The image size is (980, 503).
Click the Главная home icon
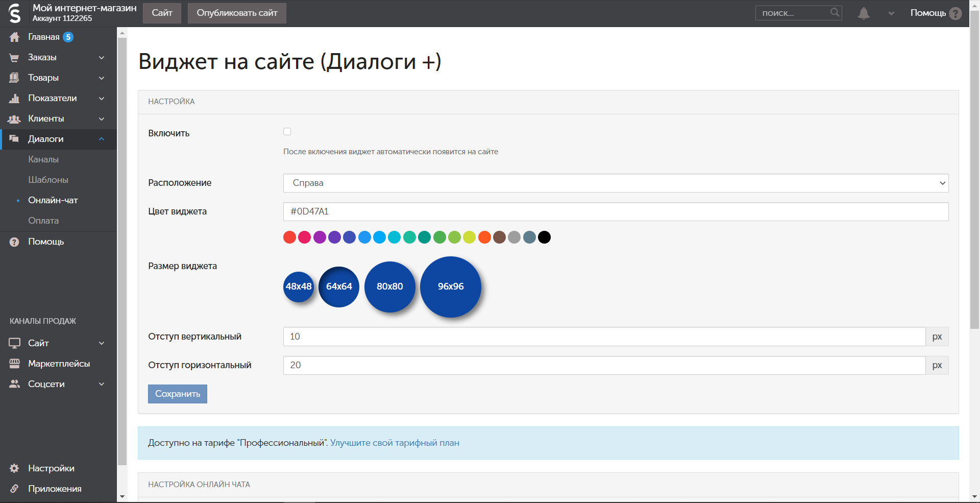pos(14,37)
